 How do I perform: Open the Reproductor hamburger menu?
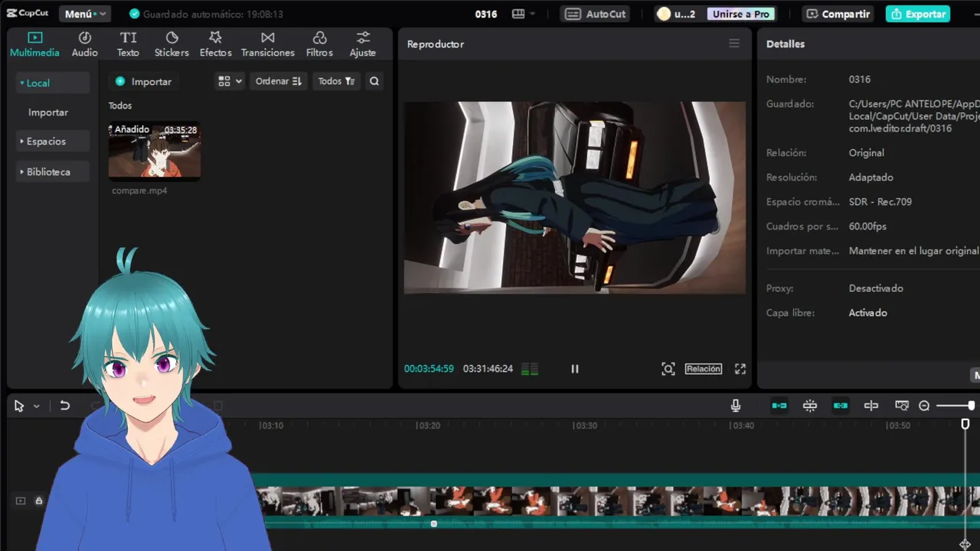point(734,44)
